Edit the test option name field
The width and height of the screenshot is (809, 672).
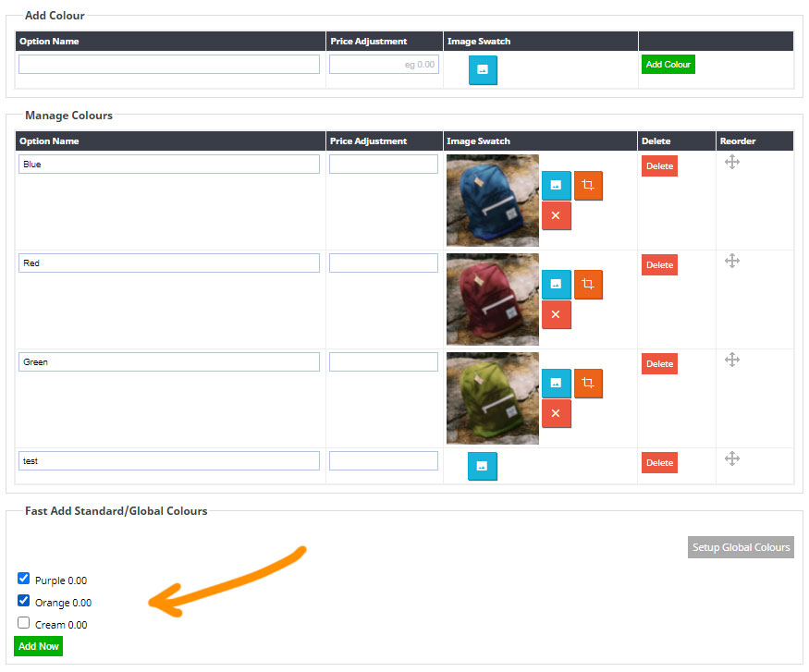point(168,461)
